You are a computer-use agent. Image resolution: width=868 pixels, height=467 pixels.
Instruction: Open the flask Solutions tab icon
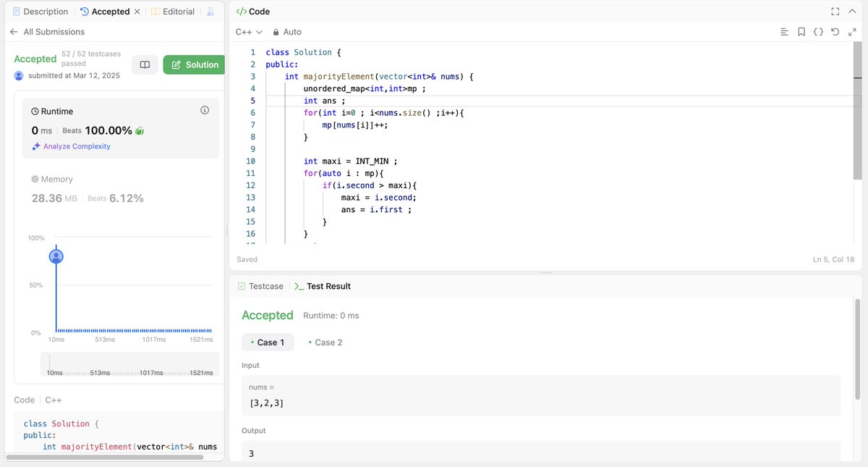click(x=210, y=12)
